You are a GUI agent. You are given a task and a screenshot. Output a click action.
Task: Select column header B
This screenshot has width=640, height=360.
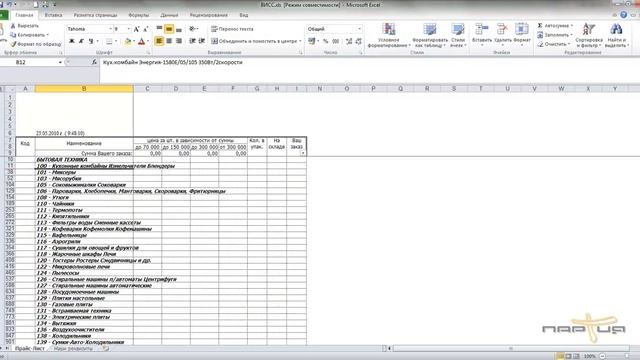click(84, 89)
